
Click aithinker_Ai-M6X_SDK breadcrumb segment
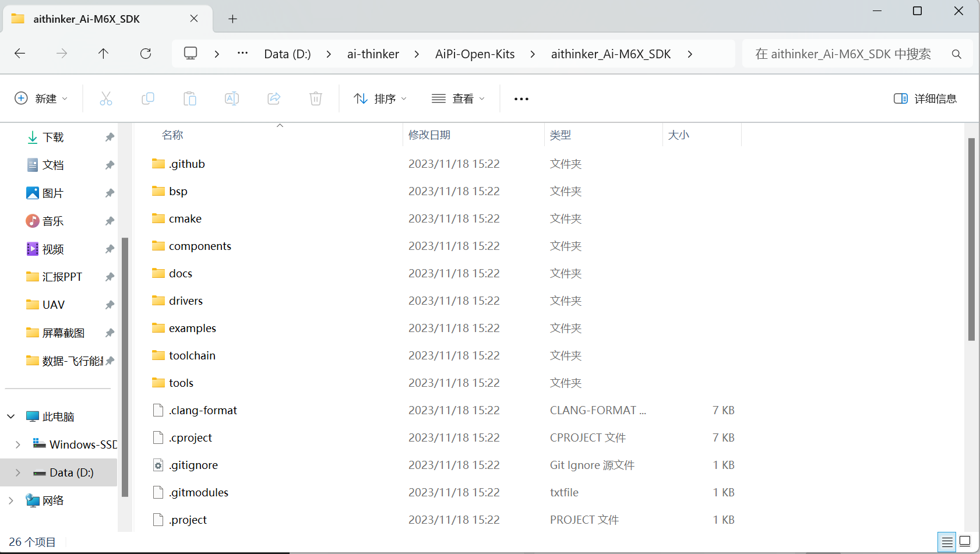coord(611,54)
